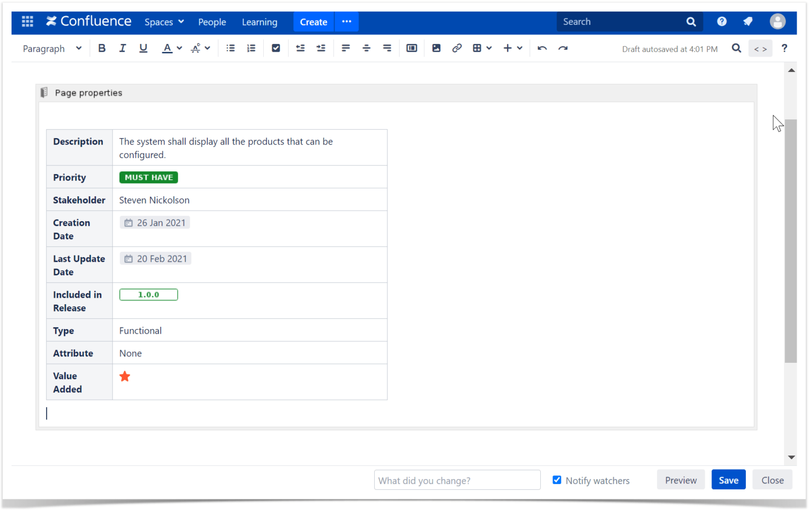Undo the last change
This screenshot has width=812, height=512.
pyautogui.click(x=542, y=48)
